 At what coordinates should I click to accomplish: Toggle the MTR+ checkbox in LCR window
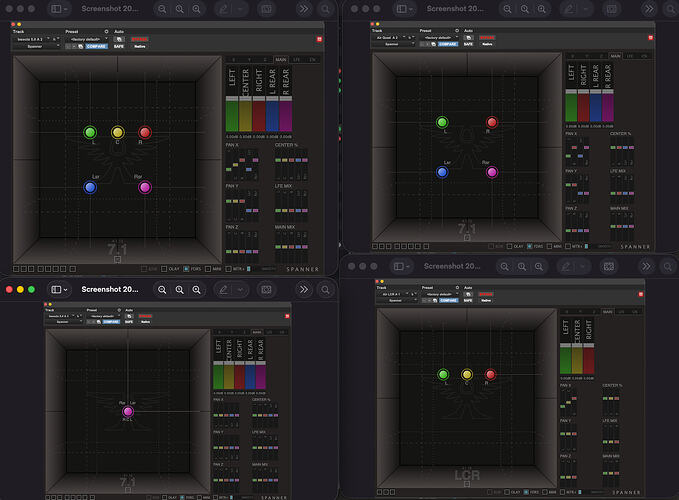point(562,492)
